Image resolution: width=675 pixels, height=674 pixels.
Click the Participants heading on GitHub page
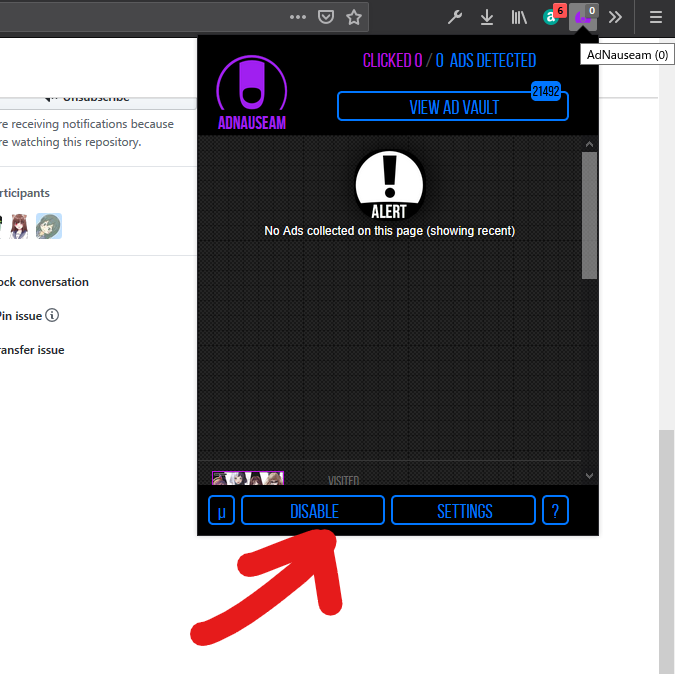(25, 193)
